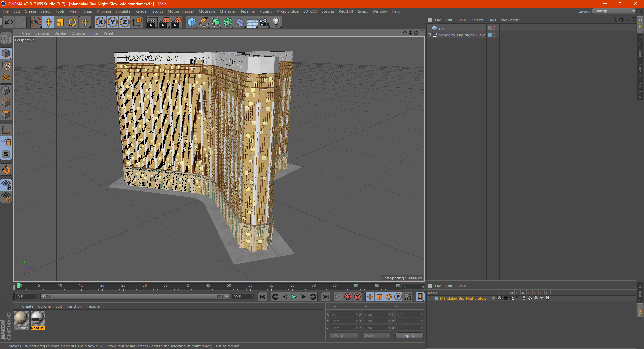Switch to Texture mode in left sidebar
The width and height of the screenshot is (644, 349).
pyautogui.click(x=6, y=65)
